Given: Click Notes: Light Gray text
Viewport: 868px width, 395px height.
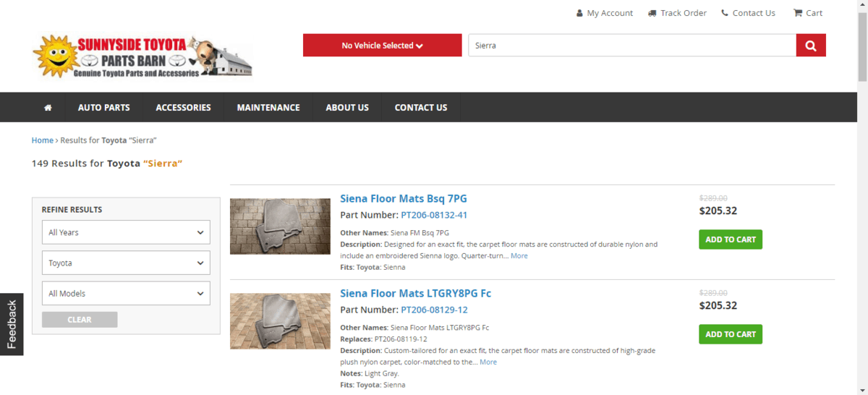Looking at the screenshot, I should click(x=370, y=373).
